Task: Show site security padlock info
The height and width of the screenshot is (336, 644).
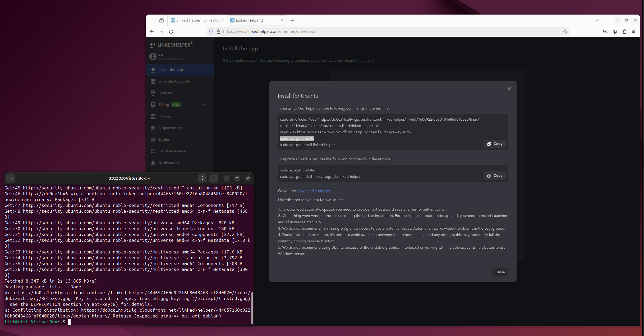Action: [218, 31]
